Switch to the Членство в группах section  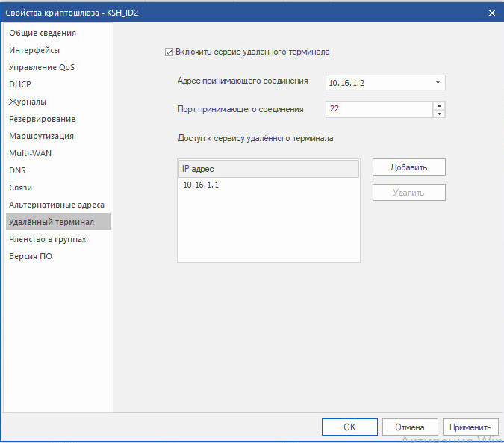[48, 239]
